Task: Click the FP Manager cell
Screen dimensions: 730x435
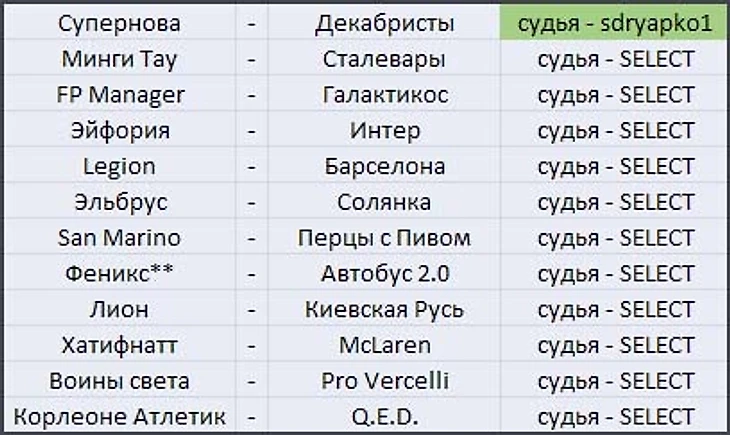Action: pyautogui.click(x=119, y=95)
